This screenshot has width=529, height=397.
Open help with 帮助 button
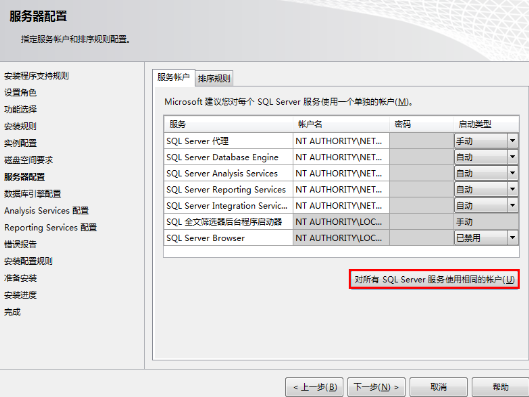[500, 387]
